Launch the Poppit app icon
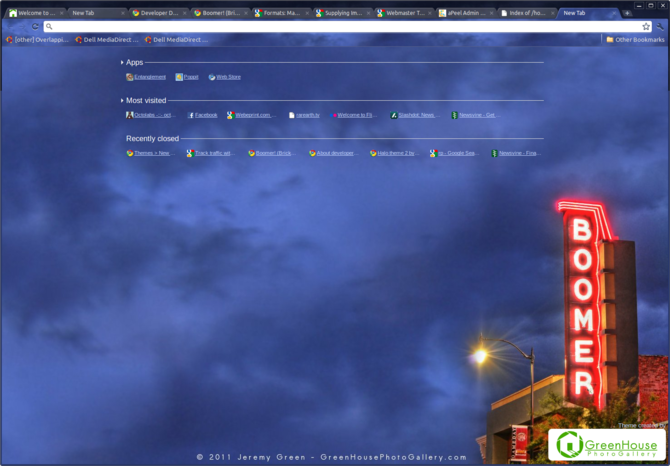670x466 pixels. 179,77
